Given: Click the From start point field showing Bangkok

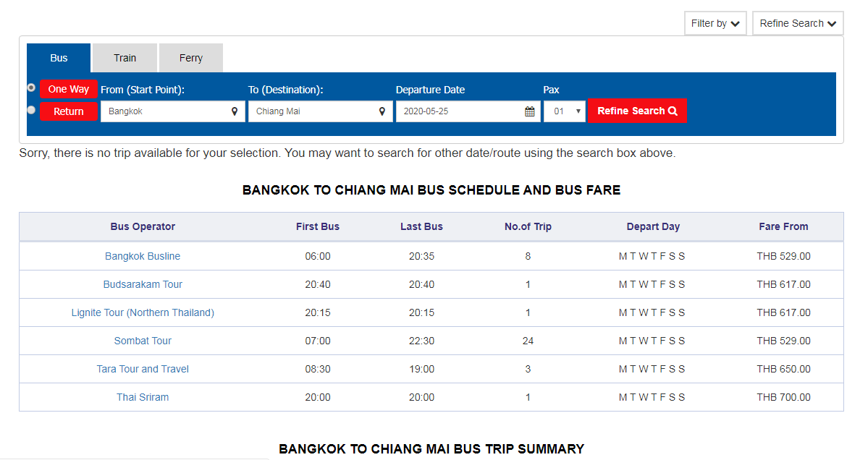Looking at the screenshot, I should click(165, 111).
